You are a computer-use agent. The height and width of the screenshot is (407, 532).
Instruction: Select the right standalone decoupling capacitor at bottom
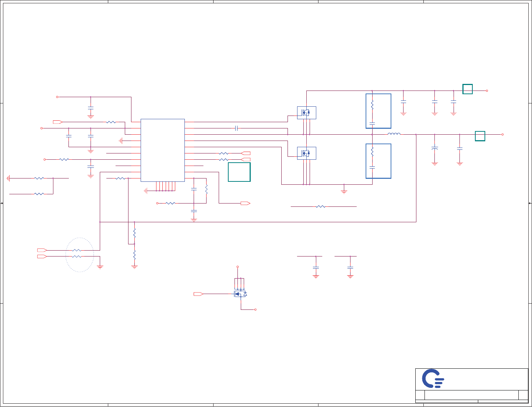(350, 268)
